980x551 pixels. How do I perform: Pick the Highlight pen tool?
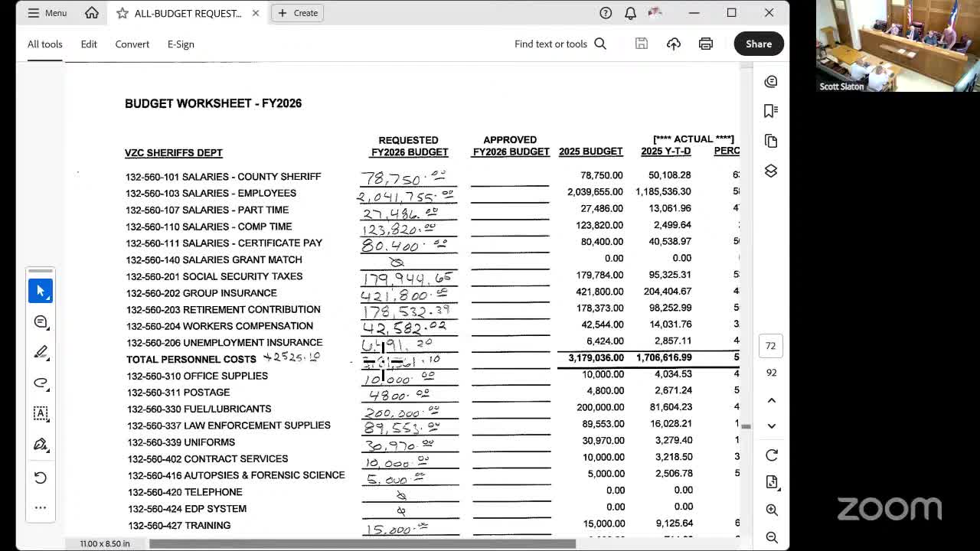[x=41, y=353]
